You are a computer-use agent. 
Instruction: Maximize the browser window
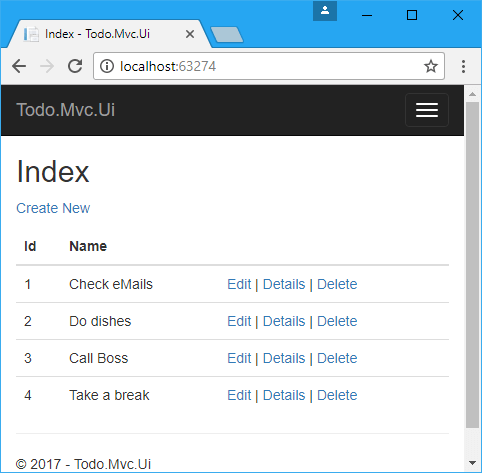412,15
